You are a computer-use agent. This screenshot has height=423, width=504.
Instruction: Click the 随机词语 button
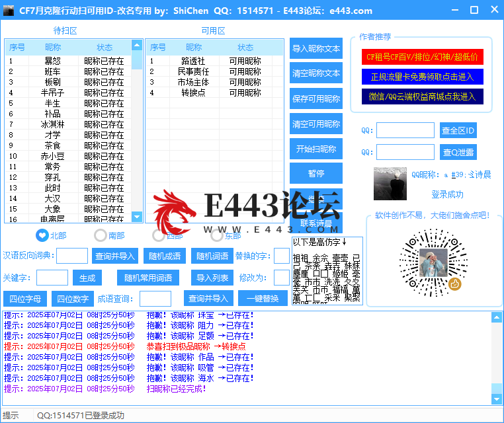click(212, 256)
